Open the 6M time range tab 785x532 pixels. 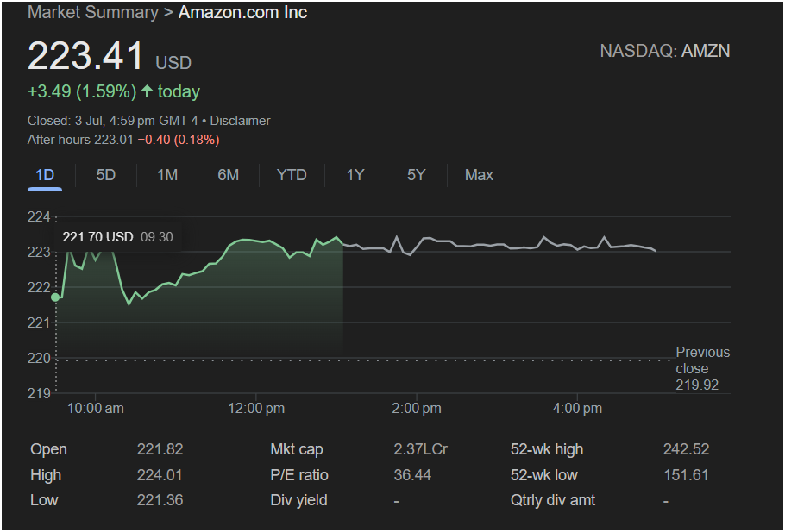[x=229, y=175]
